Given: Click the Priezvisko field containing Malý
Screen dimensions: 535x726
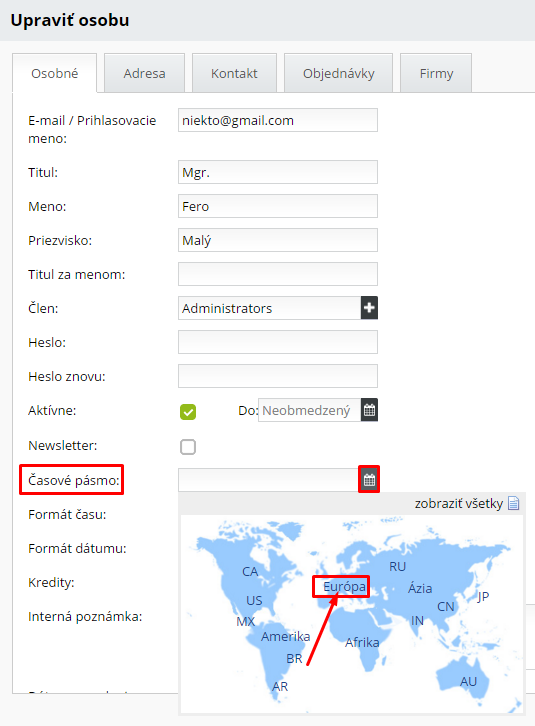Looking at the screenshot, I should click(278, 240).
